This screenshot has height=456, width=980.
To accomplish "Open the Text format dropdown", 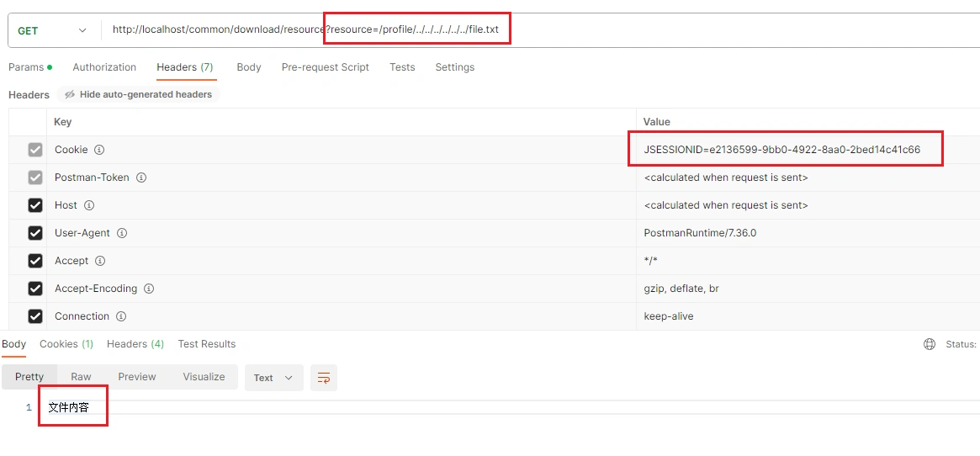I will 273,378.
